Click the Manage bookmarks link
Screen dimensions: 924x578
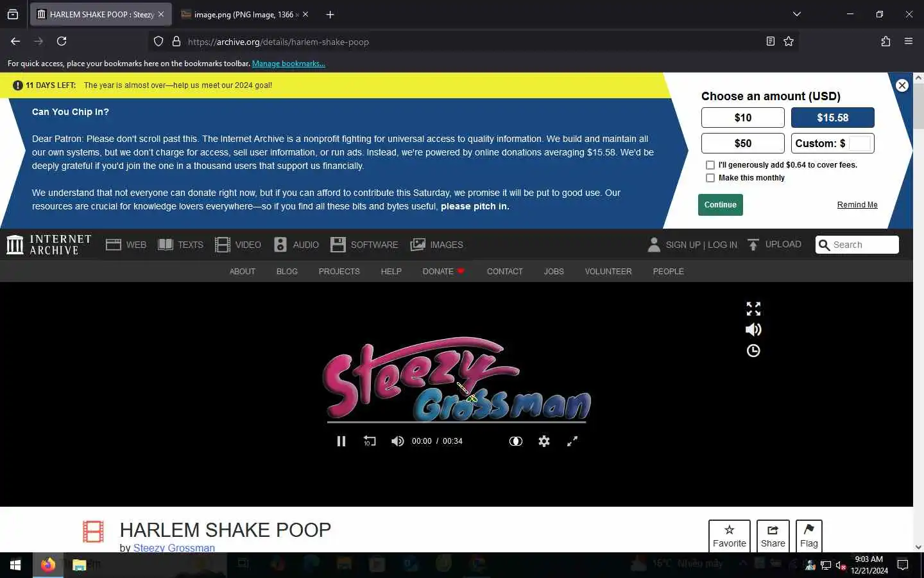point(289,64)
